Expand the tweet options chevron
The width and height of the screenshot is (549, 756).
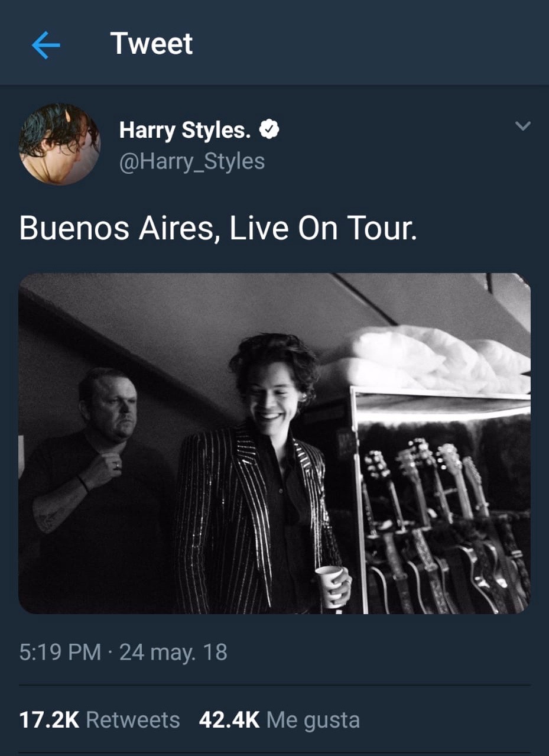click(523, 126)
